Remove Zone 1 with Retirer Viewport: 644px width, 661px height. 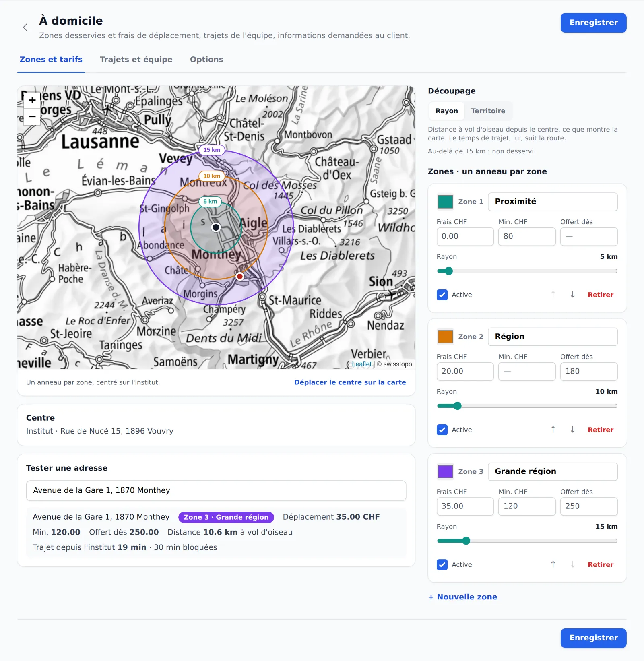tap(601, 295)
